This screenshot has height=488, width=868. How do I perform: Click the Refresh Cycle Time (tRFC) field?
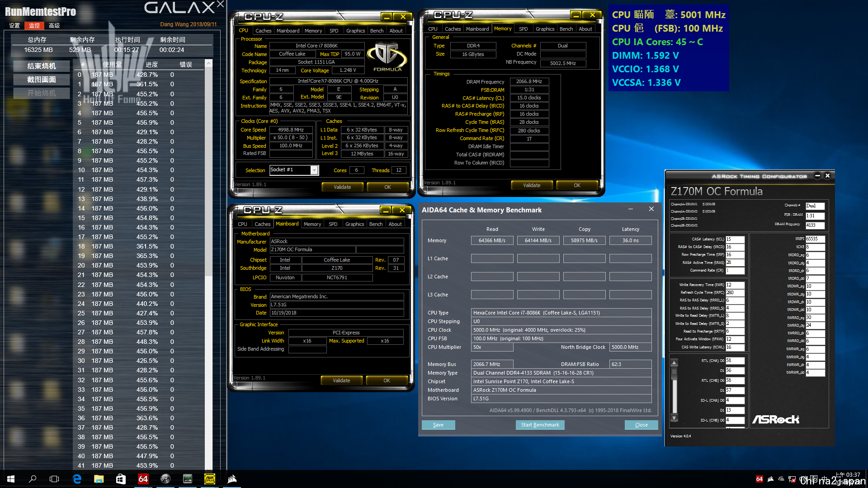[735, 293]
